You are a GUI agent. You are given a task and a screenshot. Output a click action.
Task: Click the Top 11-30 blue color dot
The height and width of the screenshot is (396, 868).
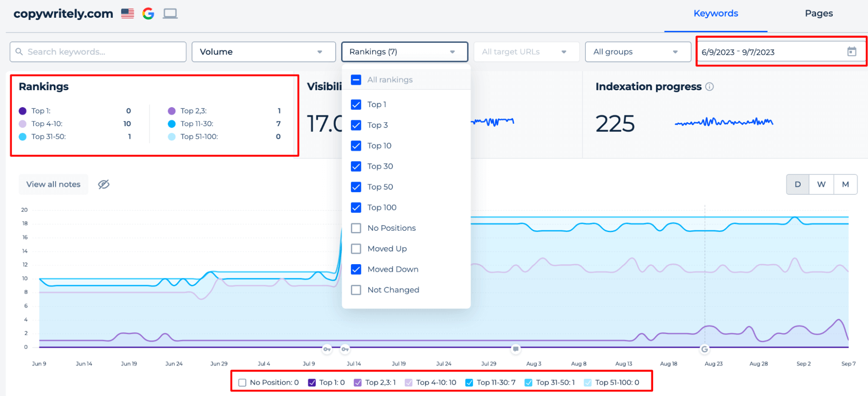pos(172,124)
